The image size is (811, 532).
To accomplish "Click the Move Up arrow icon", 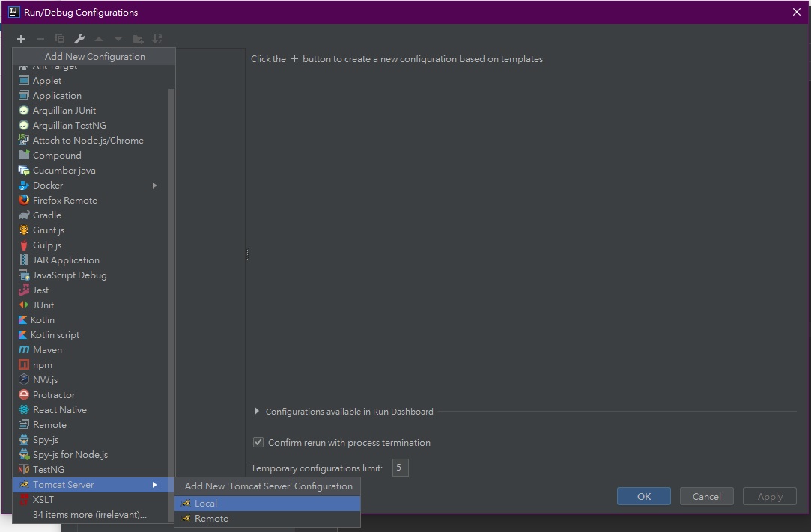I will pyautogui.click(x=99, y=39).
